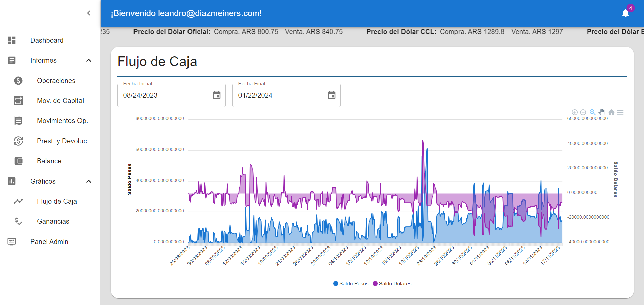Collapse the sidebar with the left chevron

[89, 13]
